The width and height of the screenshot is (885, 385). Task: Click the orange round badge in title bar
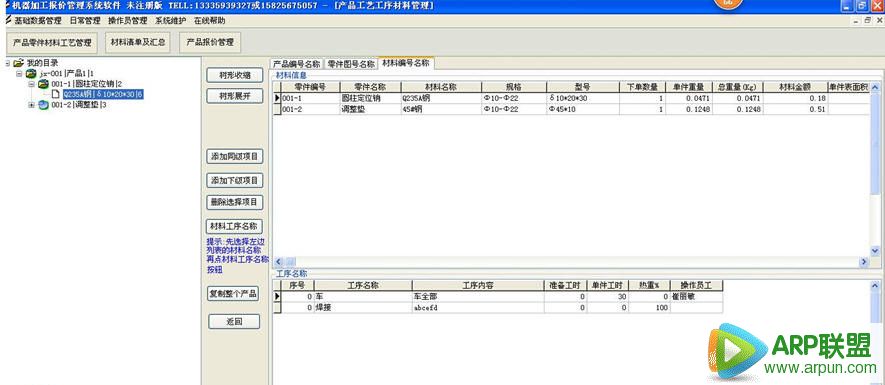coord(729,4)
